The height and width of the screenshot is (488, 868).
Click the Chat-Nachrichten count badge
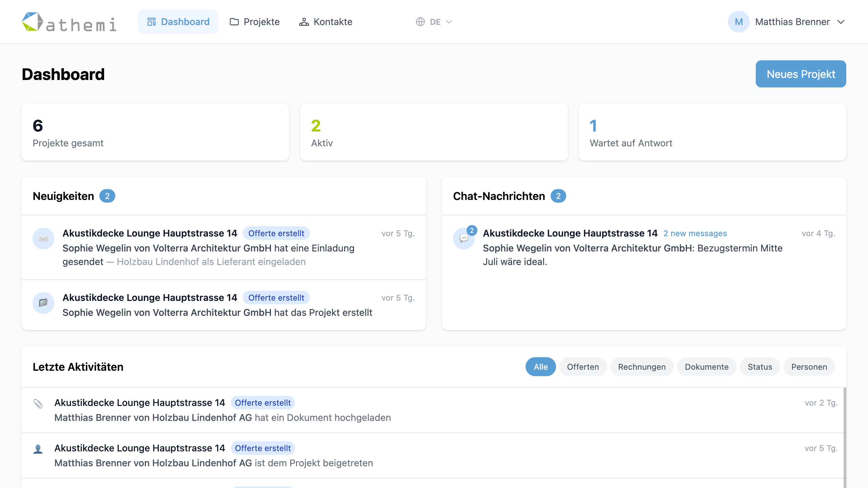click(558, 196)
